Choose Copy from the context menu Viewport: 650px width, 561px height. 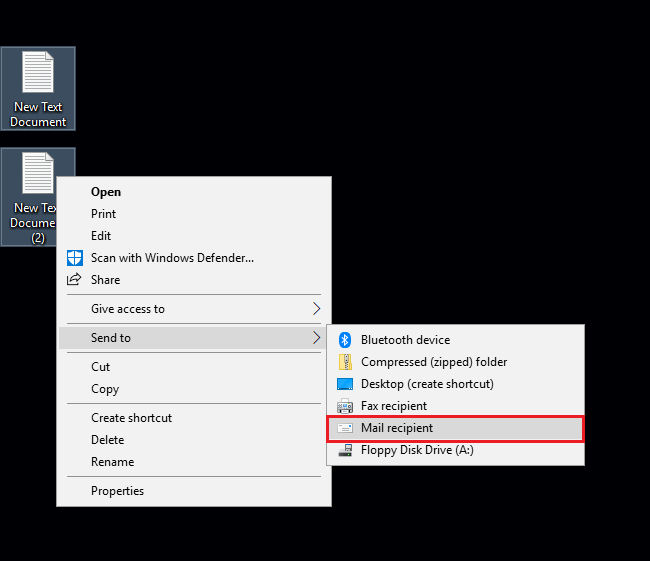click(x=194, y=389)
